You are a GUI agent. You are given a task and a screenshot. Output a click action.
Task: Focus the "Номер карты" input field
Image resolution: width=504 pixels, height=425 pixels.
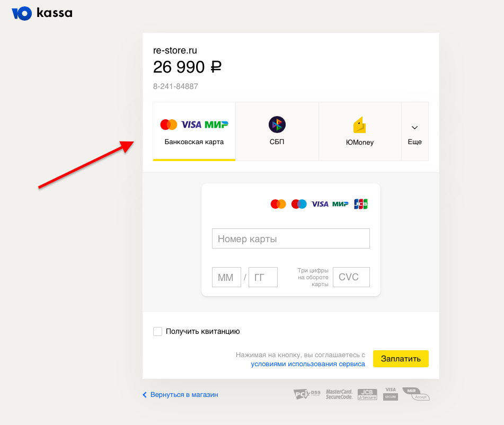pos(290,239)
